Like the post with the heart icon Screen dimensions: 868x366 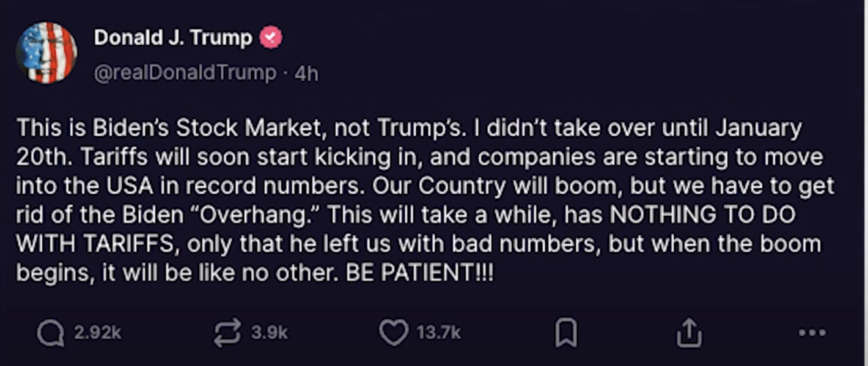click(394, 333)
